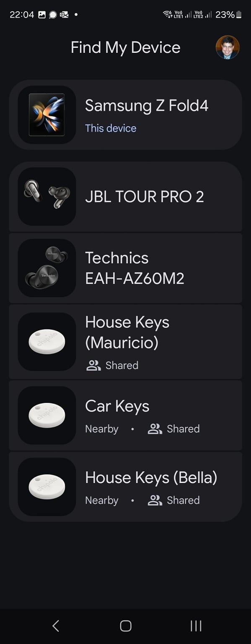Viewport: 251px width, 644px height.
Task: Open Technics EAH-AZ60M2 device details
Action: pos(125,268)
